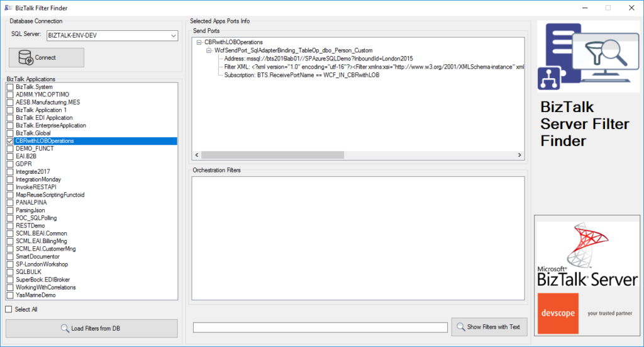Image resolution: width=644 pixels, height=347 pixels.
Task: Select SCML.EAI.CustomerMng in the list
Action: point(45,249)
